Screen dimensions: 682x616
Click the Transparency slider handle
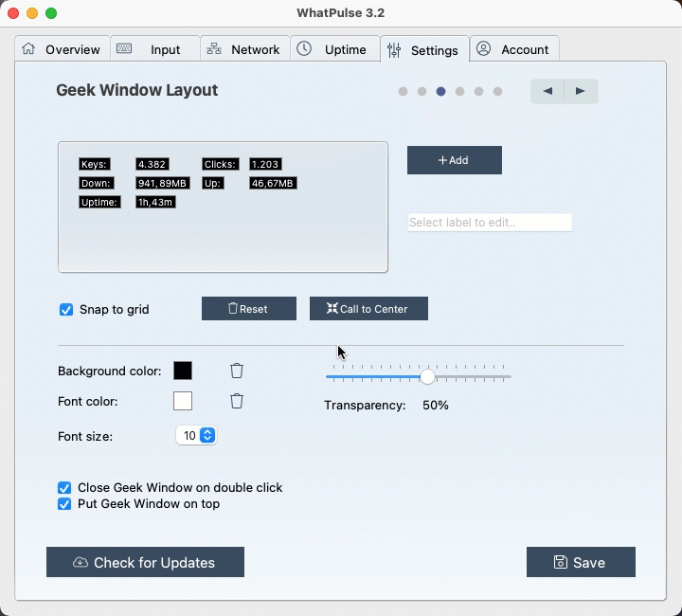pyautogui.click(x=428, y=377)
